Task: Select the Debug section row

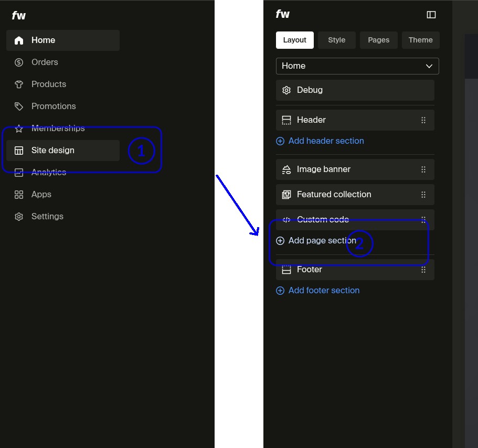Action: tap(355, 90)
